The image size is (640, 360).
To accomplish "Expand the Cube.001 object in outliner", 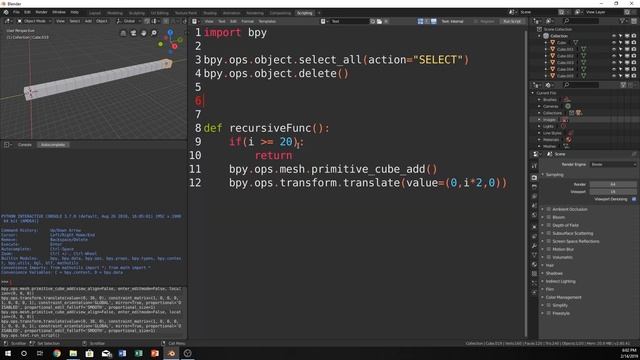I will 546,49.
